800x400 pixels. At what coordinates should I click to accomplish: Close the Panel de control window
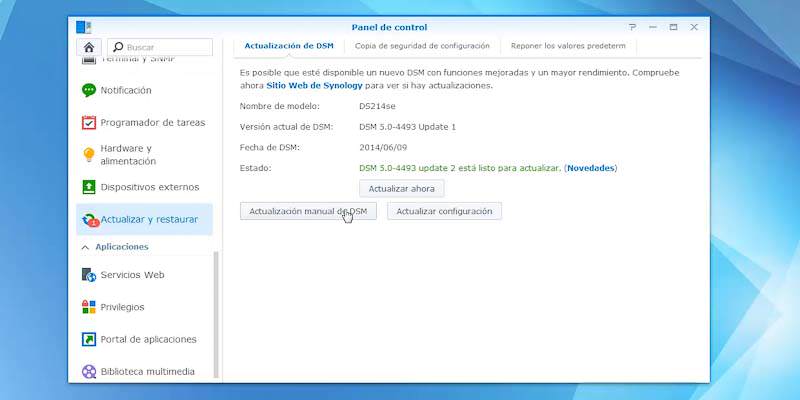point(694,27)
